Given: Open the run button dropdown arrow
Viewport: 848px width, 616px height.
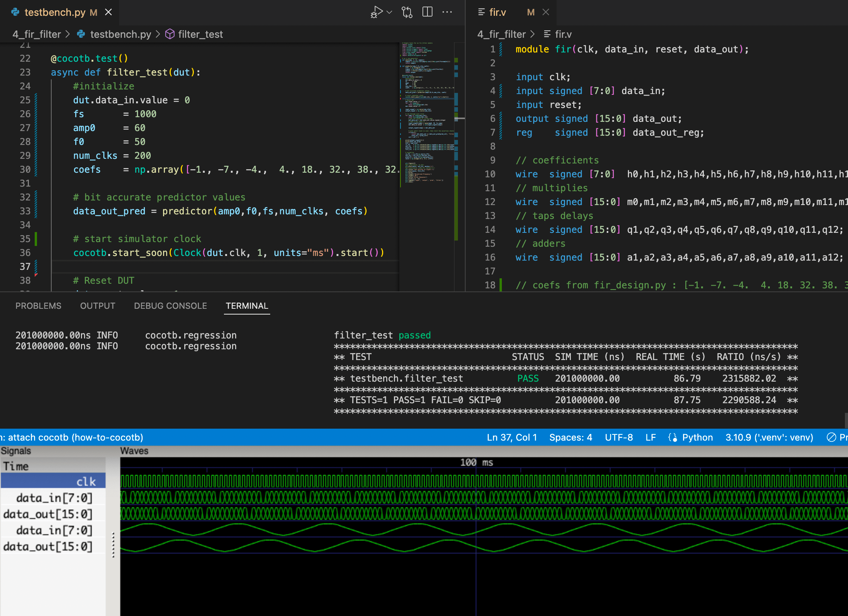Looking at the screenshot, I should pos(389,12).
